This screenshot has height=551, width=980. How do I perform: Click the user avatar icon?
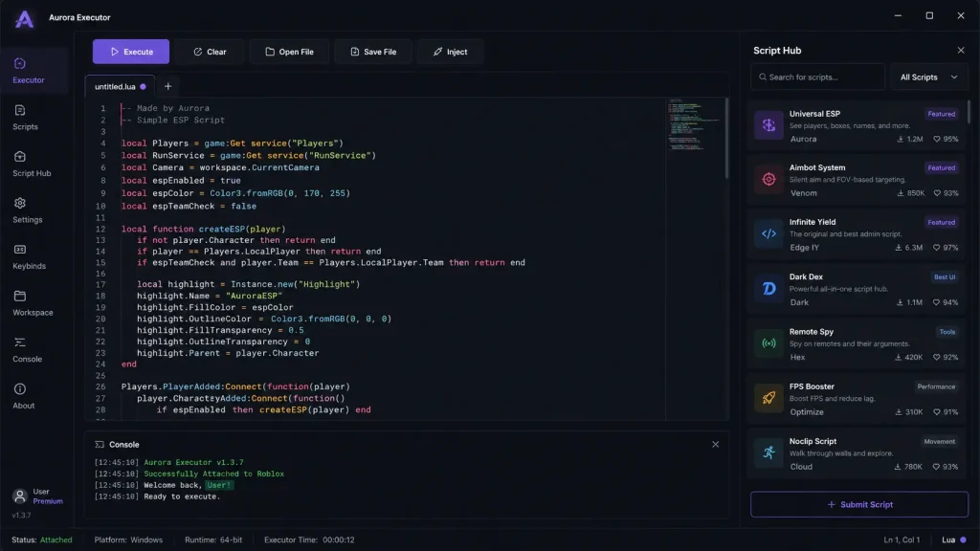[20, 496]
